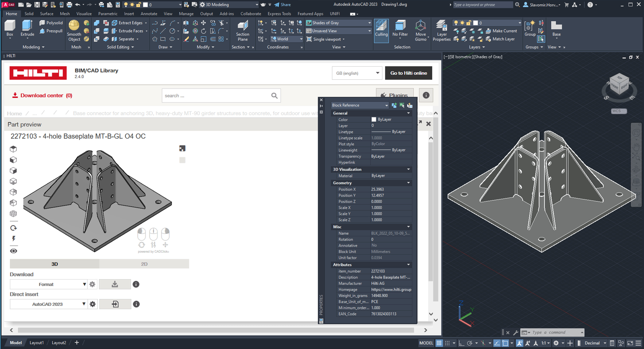The width and height of the screenshot is (644, 349).
Task: Open the Download center link
Action: point(42,95)
